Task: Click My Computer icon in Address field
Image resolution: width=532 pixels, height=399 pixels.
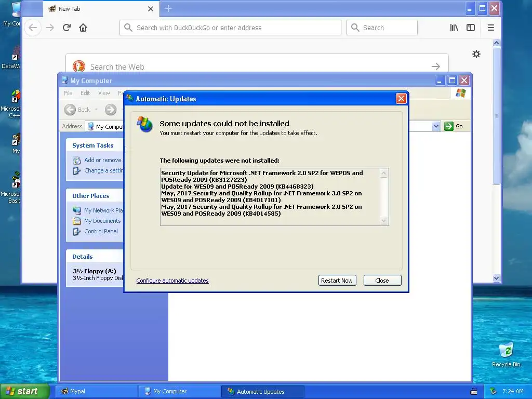Action: [x=90, y=126]
